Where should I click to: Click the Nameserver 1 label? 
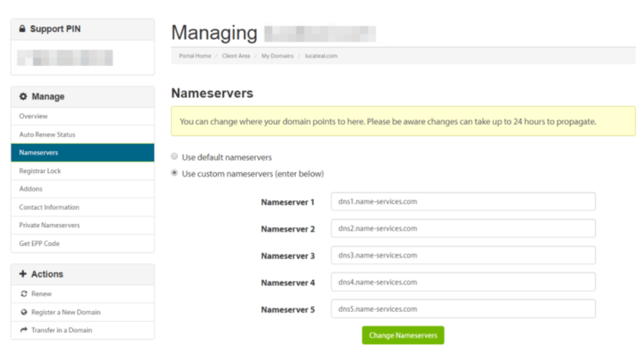288,202
